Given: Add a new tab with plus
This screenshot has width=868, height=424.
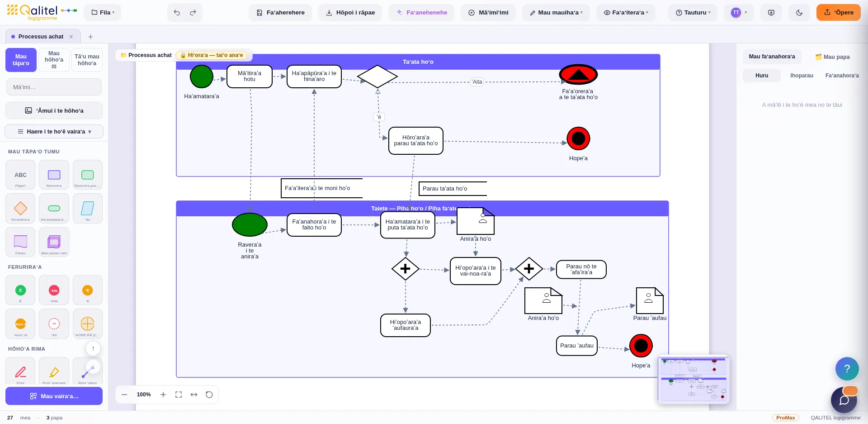Looking at the screenshot, I should [90, 37].
